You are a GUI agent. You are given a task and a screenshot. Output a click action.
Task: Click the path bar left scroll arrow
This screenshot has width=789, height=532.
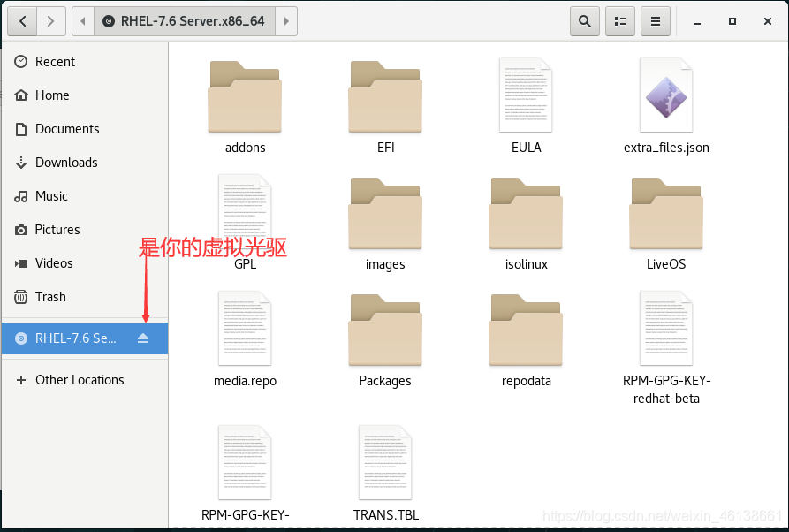pos(83,21)
